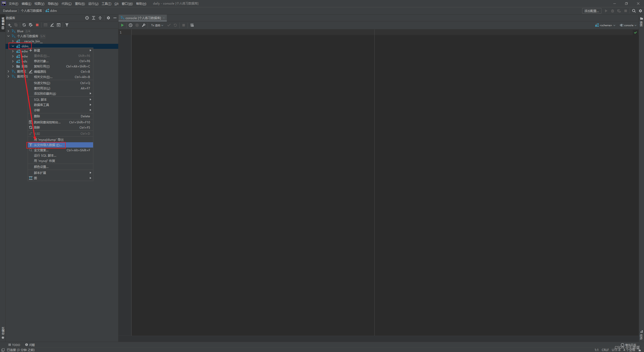Choose 用 'mysqldump' 导出
The image size is (644, 352).
[x=60, y=139]
